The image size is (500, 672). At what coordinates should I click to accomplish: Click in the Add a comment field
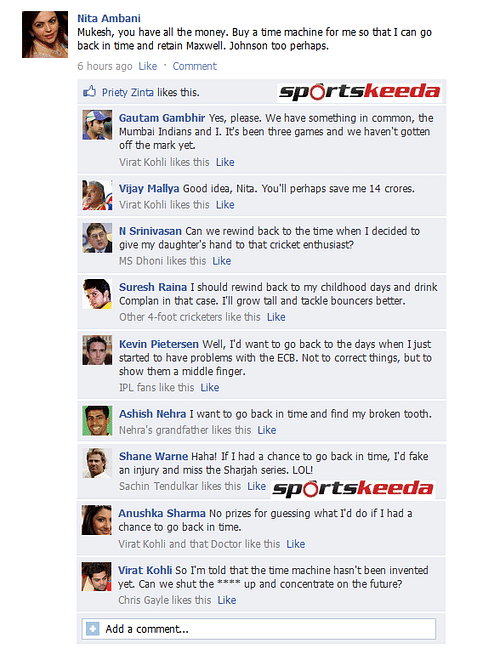click(x=259, y=629)
